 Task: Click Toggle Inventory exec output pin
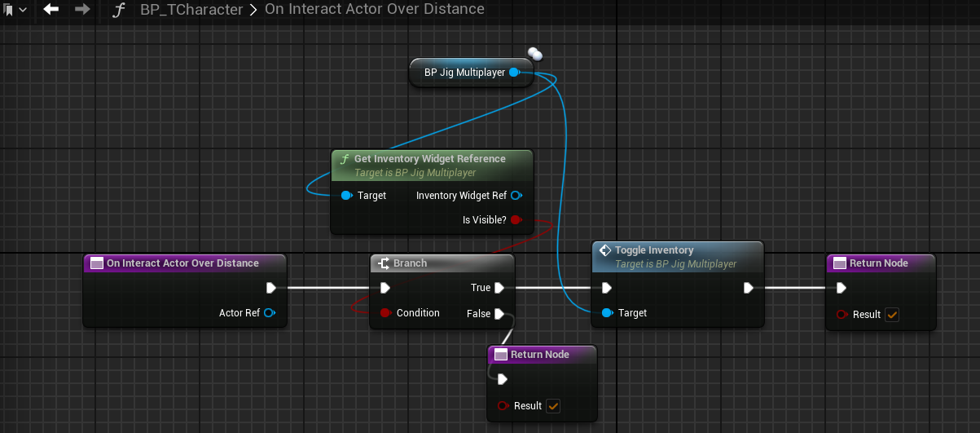(x=749, y=287)
